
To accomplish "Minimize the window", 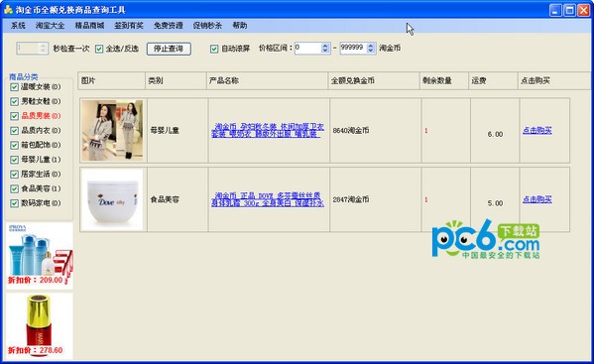I will click(x=555, y=10).
